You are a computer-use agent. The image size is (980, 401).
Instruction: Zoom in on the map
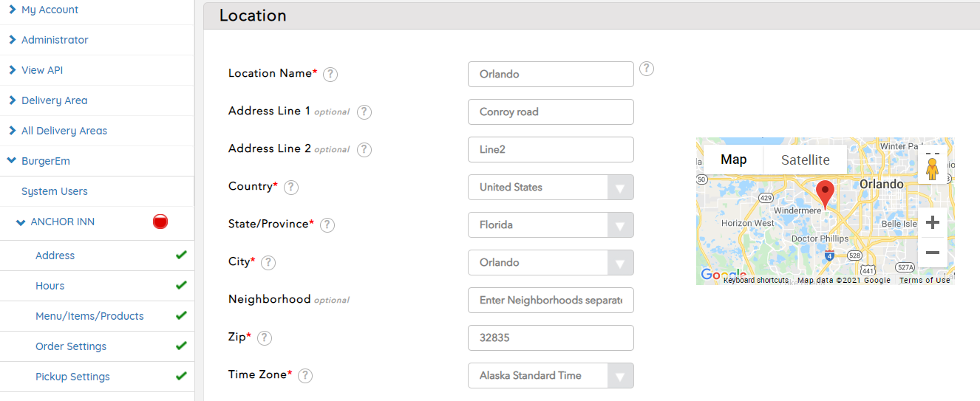[932, 222]
